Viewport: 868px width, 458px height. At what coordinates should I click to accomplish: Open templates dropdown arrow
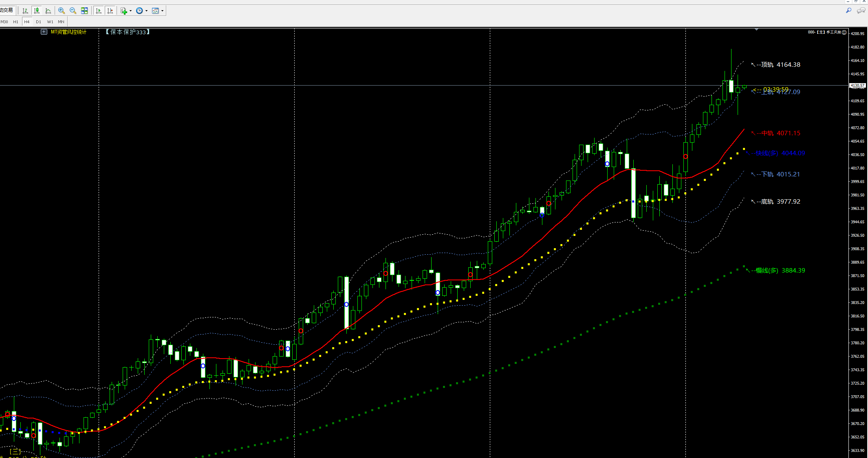(162, 11)
